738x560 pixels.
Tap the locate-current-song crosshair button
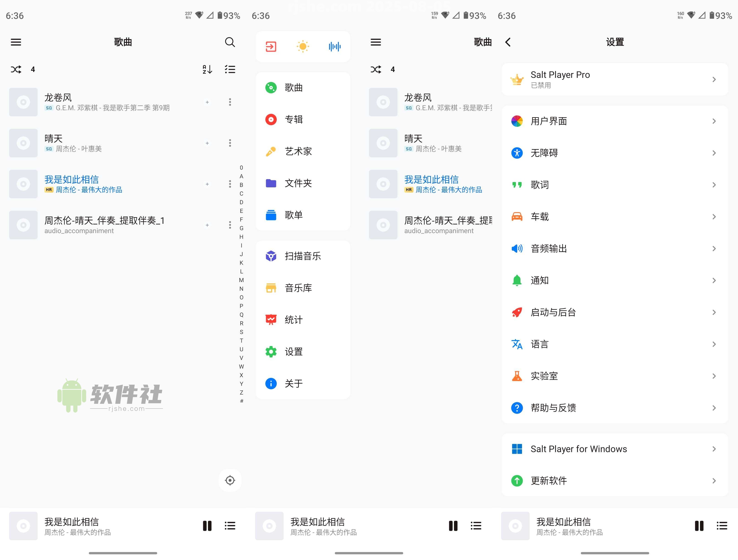click(x=230, y=480)
